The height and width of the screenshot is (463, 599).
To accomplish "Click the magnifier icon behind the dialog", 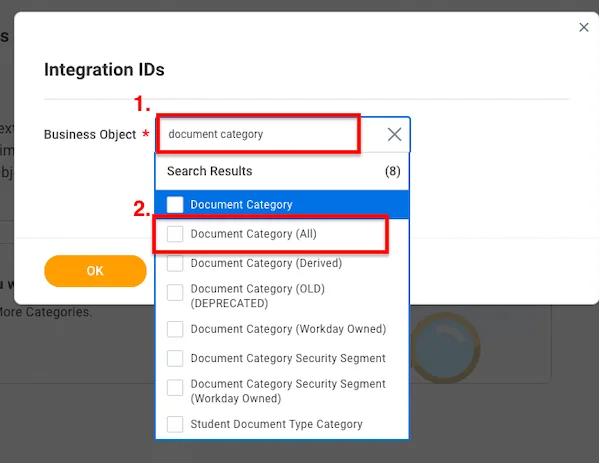I will 445,348.
